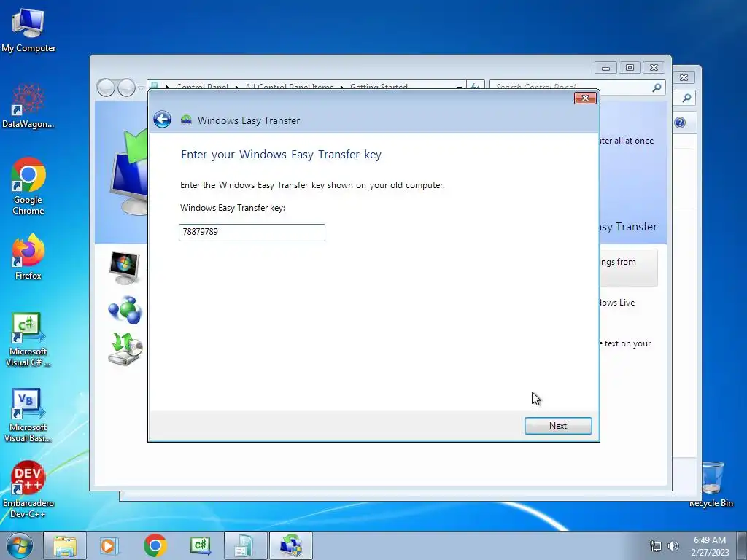Launch Firefox from the desktop

click(28, 257)
